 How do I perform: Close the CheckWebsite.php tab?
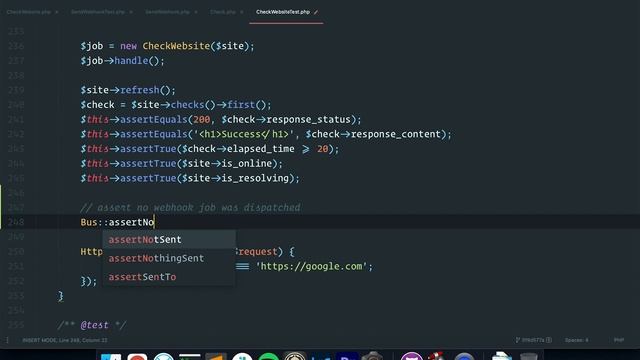[57, 12]
